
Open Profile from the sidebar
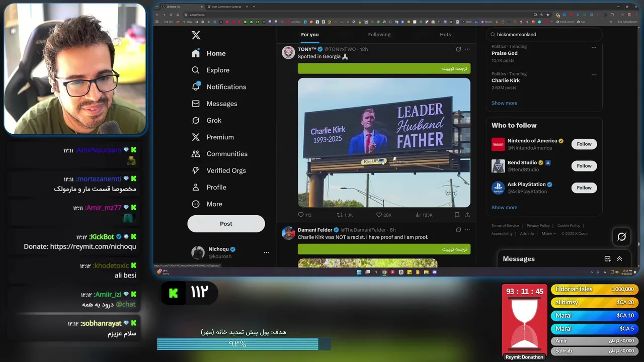[x=209, y=187]
